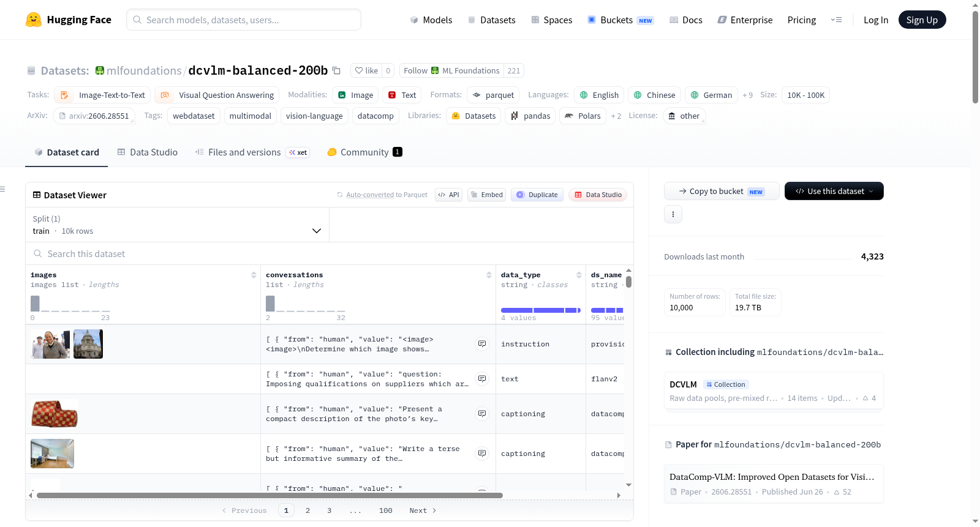Click Next page in pagination
The width and height of the screenshot is (980, 527).
[x=423, y=510]
